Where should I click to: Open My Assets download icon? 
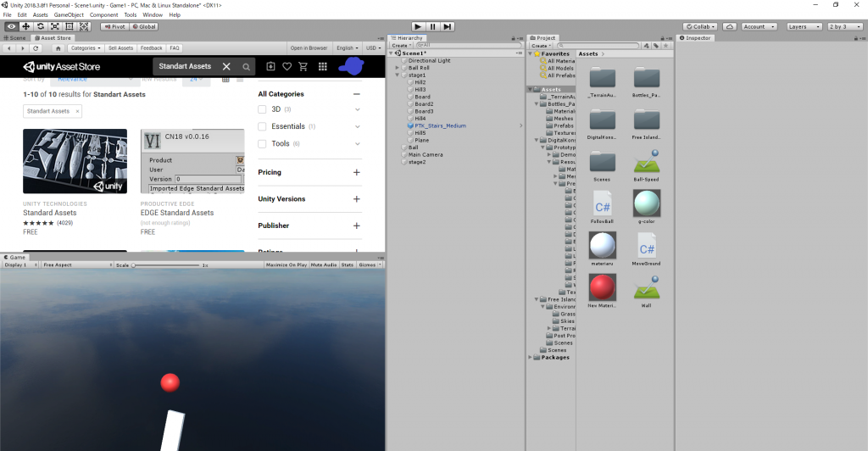(270, 66)
